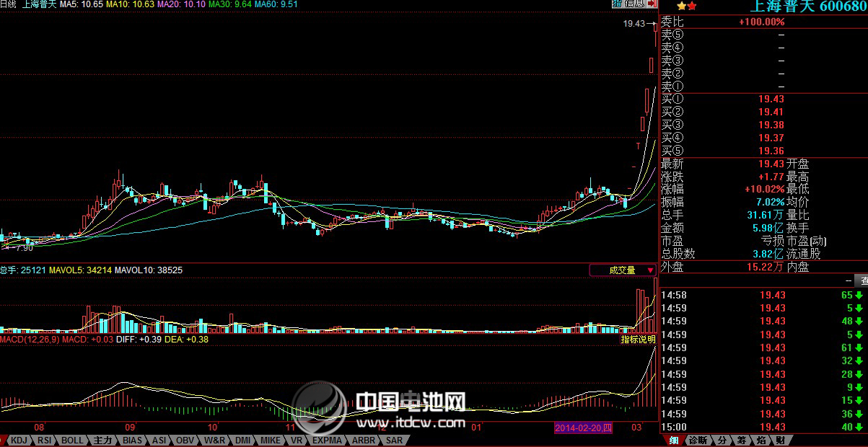Click the dash collapse button above trade list
868x447 pixels.
[x=847, y=280]
